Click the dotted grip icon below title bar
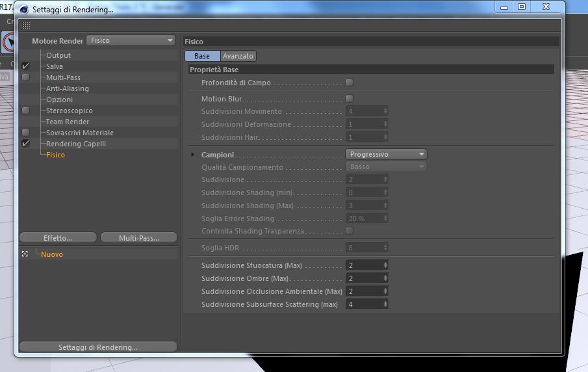Image resolution: width=588 pixels, height=372 pixels. pyautogui.click(x=26, y=25)
